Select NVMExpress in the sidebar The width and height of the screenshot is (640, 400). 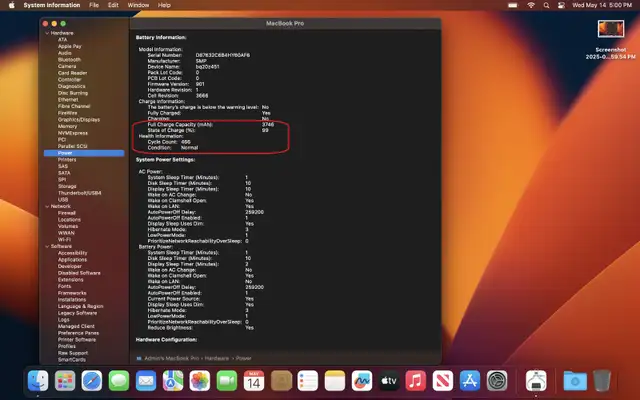point(73,133)
